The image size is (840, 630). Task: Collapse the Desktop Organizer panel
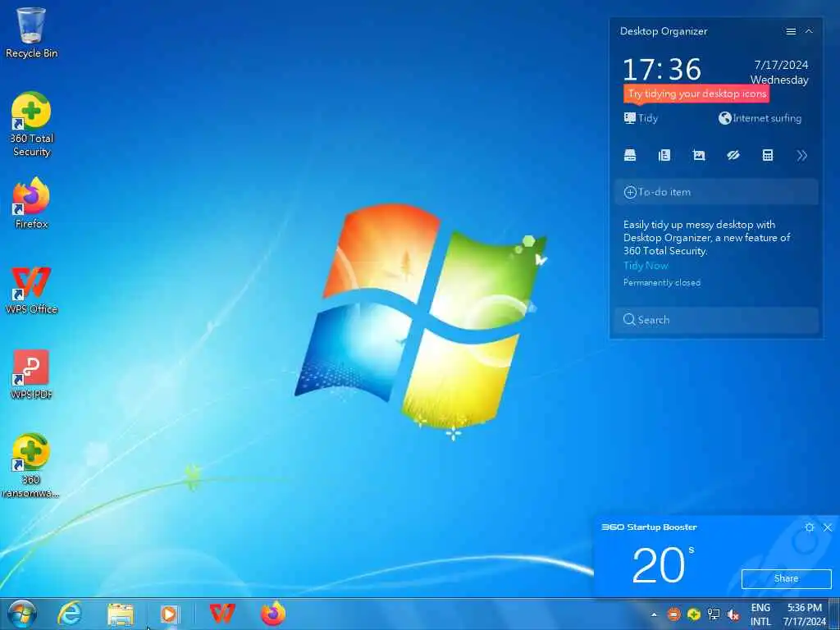pos(809,32)
